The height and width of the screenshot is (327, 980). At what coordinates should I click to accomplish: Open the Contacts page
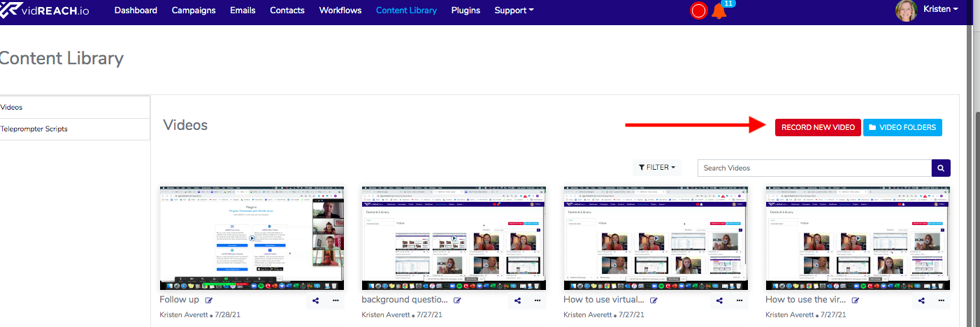tap(287, 10)
